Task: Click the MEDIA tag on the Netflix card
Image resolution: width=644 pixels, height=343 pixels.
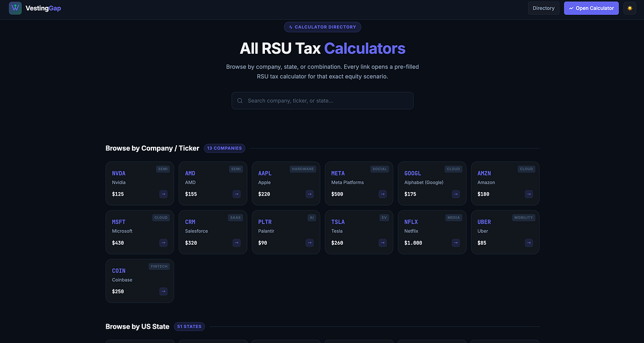Action: (x=454, y=218)
